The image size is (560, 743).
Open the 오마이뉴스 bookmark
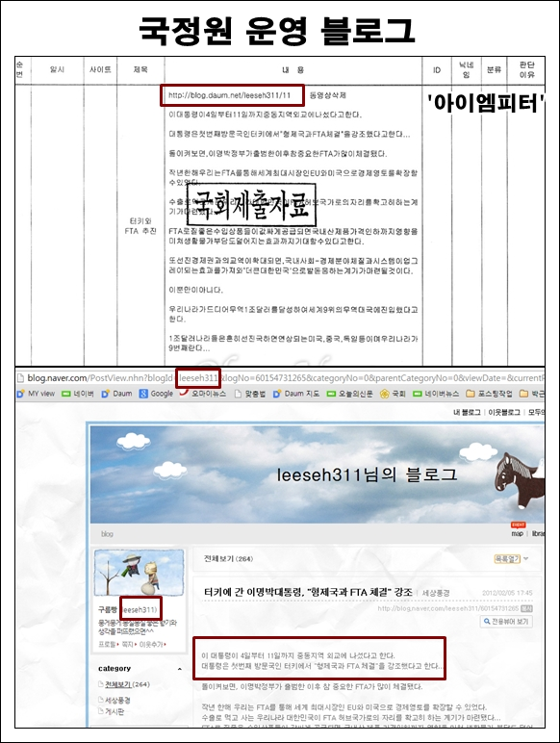point(204,394)
